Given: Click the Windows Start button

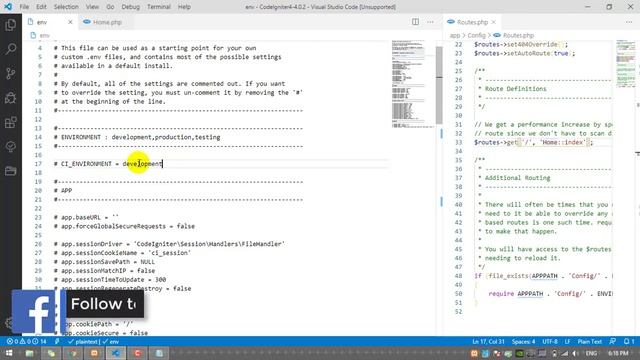Looking at the screenshot, I should pyautogui.click(x=8, y=353).
